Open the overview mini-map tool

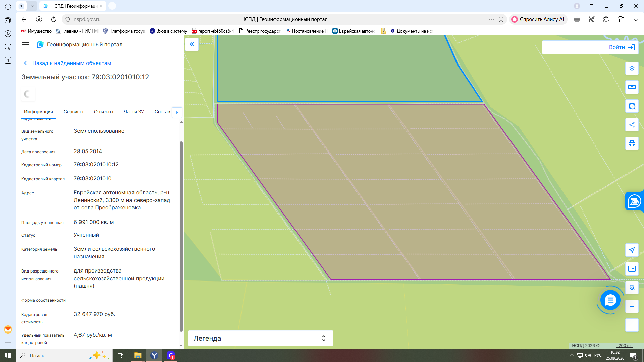pyautogui.click(x=632, y=269)
